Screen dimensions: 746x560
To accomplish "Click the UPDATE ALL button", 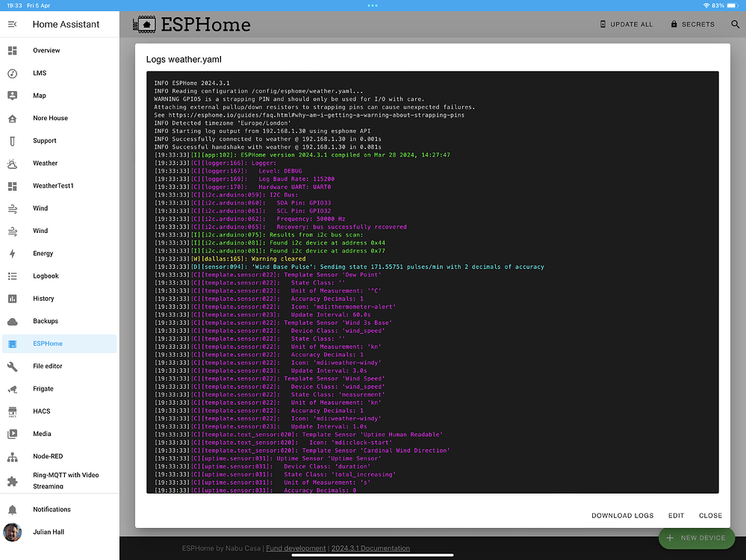I will point(627,24).
